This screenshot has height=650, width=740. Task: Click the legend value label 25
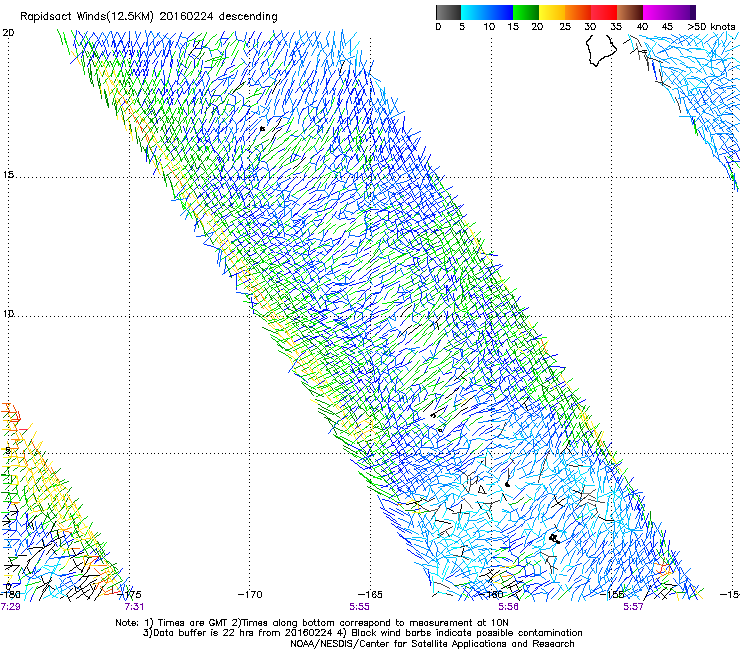click(x=565, y=27)
